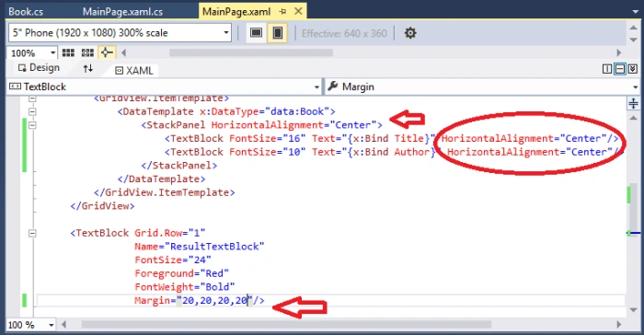Click the text x:DataType="data:Book"
644x335 pixels.
(x=265, y=111)
